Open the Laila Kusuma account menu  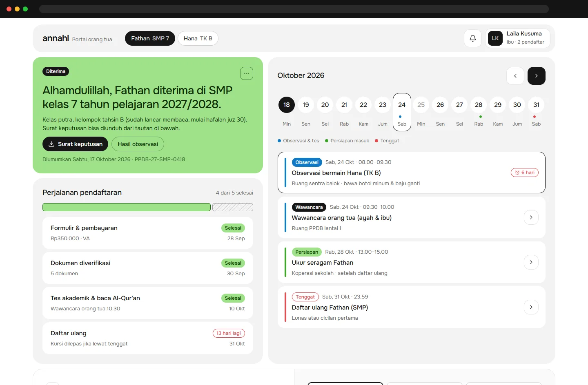(518, 38)
